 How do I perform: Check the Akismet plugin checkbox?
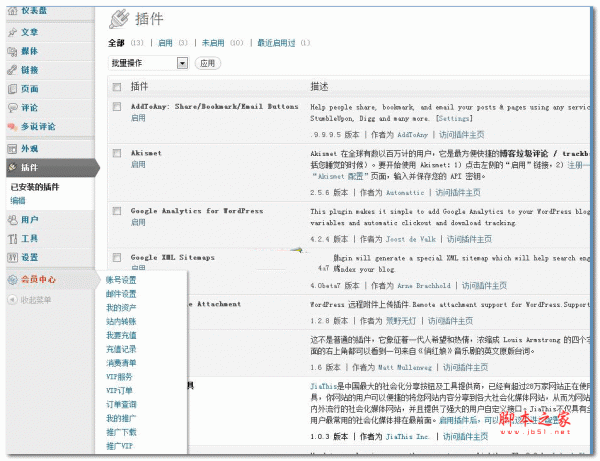coord(117,153)
